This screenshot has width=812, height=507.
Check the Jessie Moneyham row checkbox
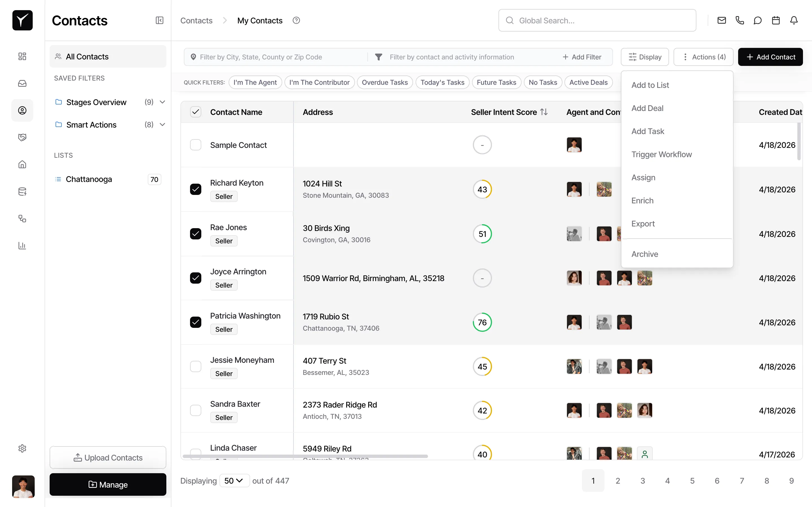click(196, 366)
